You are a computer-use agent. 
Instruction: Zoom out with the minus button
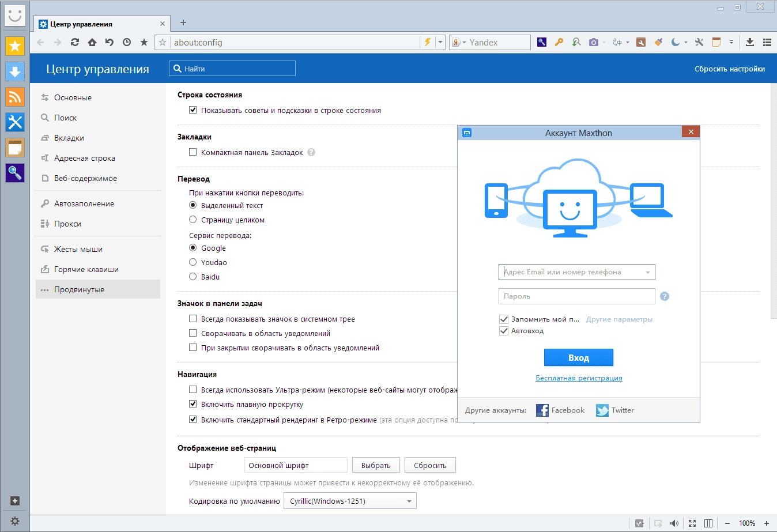pyautogui.click(x=727, y=523)
